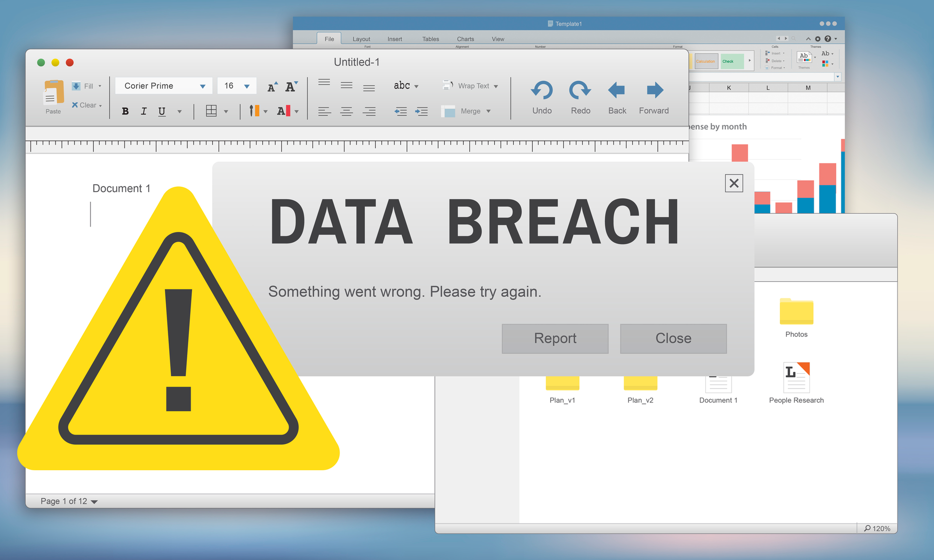This screenshot has height=560, width=934.
Task: Click the Redo arrow icon
Action: tap(579, 90)
